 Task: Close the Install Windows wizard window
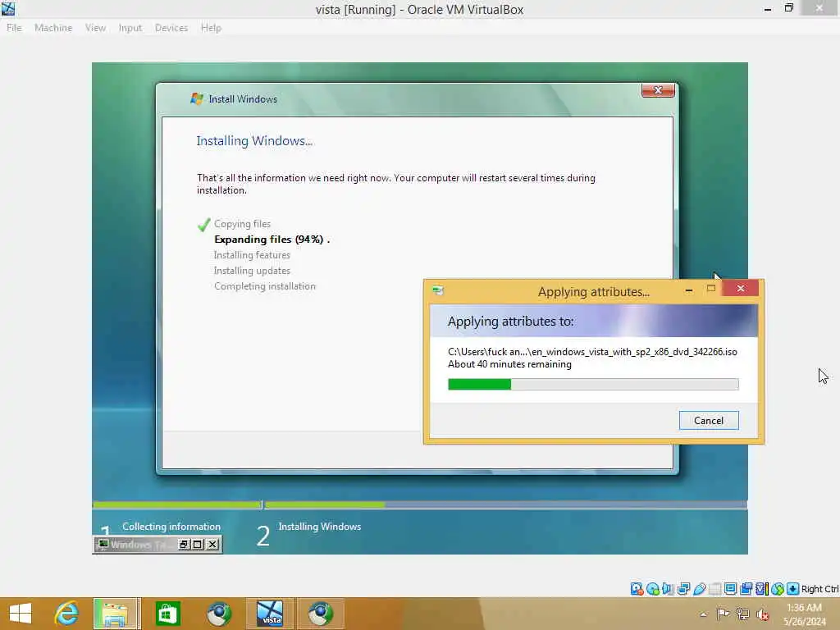[658, 90]
